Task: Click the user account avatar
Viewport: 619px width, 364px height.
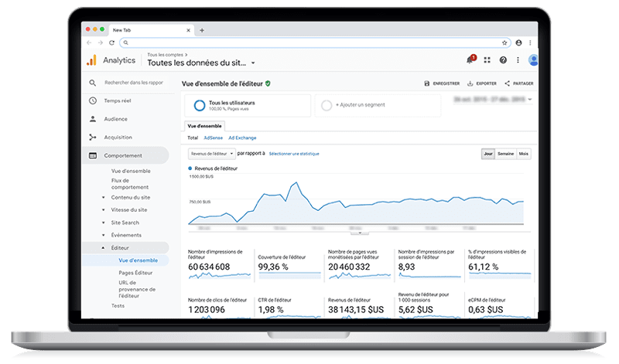Action: coord(533,60)
